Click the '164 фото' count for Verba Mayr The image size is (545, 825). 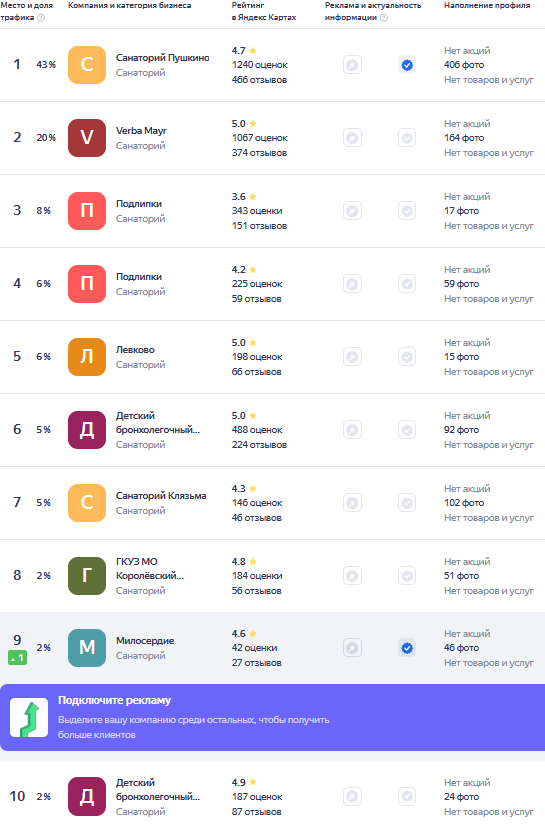click(x=464, y=138)
